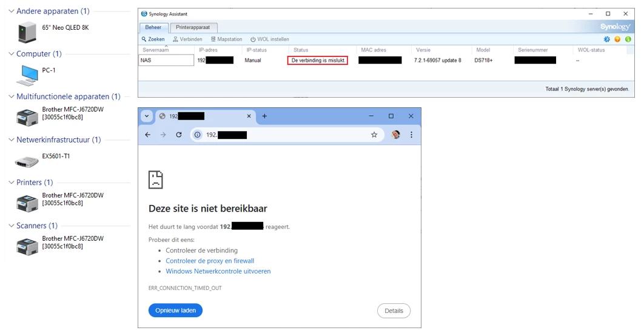
Task: Sort by MAC adres column header
Action: [384, 50]
